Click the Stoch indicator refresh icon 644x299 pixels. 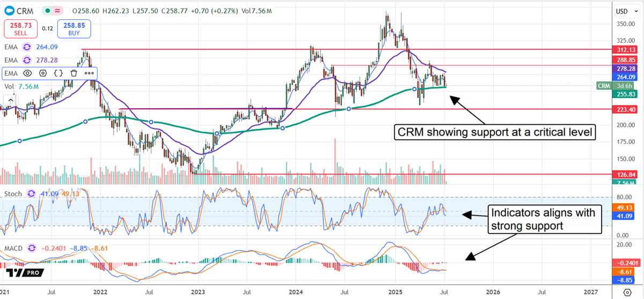pos(31,193)
